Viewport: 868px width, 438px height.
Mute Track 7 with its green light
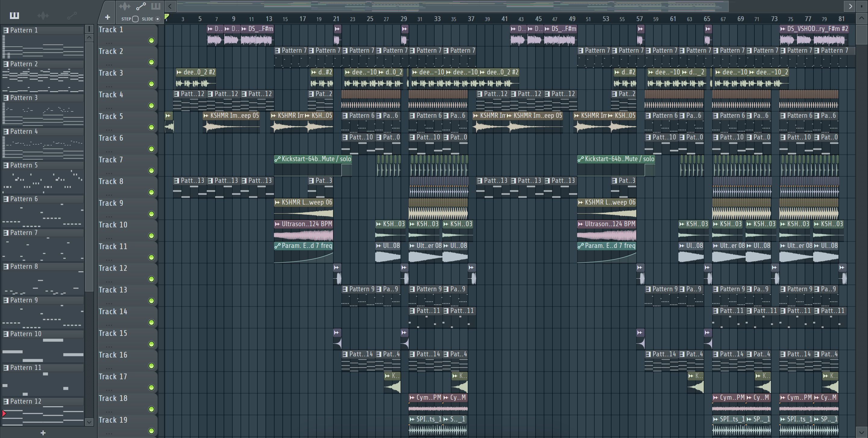coord(151,171)
